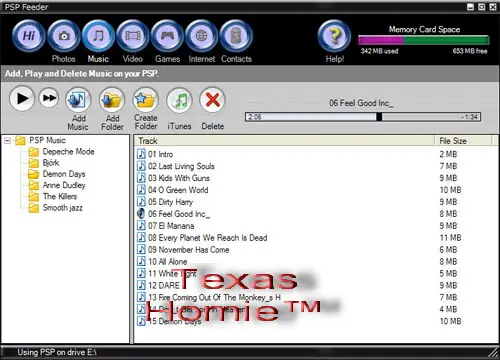Click the playback progress slider handle
This screenshot has height=360, width=500.
[x=379, y=117]
